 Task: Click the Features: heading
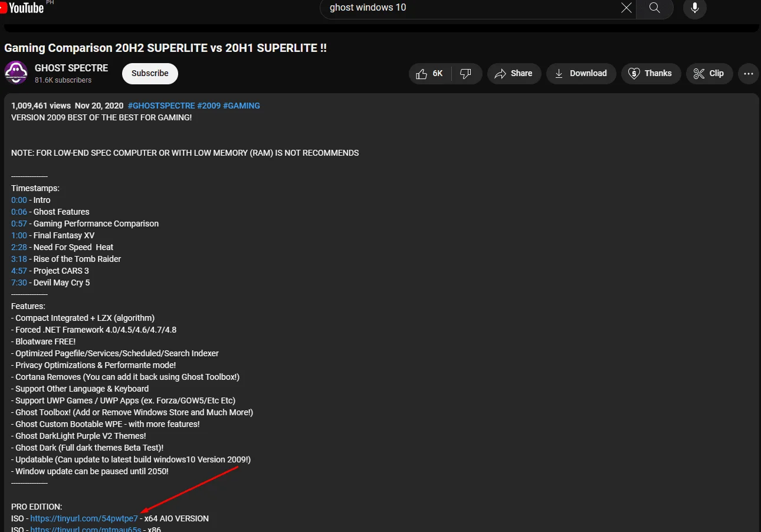point(28,306)
